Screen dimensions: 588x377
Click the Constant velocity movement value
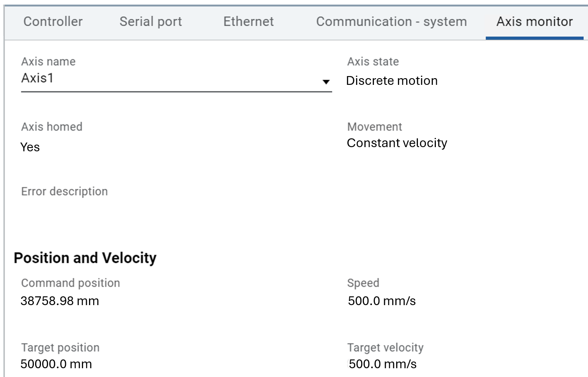(397, 143)
